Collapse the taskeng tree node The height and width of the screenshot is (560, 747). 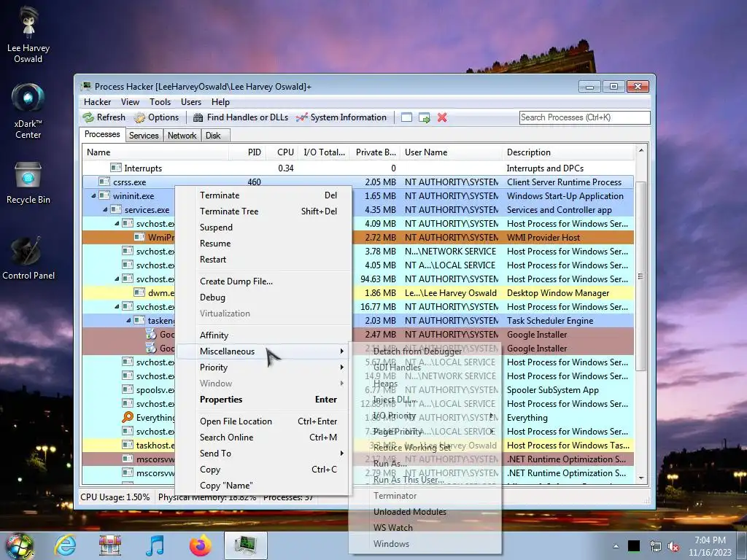128,321
